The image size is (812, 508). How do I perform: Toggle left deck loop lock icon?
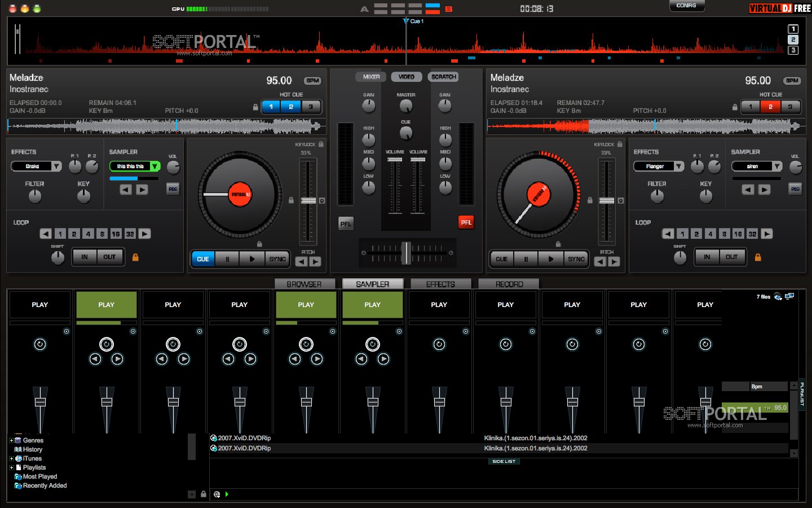click(x=135, y=257)
